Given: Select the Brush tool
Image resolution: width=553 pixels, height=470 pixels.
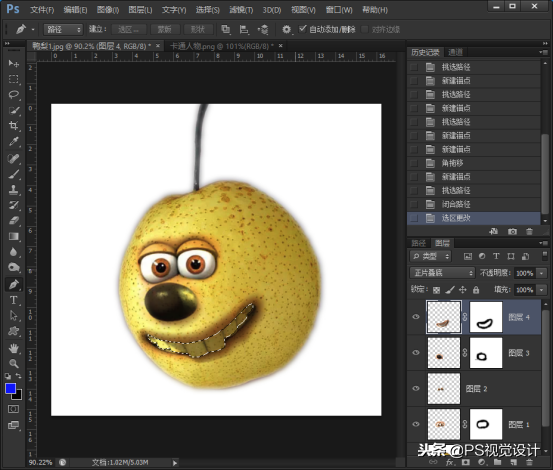Looking at the screenshot, I should (13, 174).
